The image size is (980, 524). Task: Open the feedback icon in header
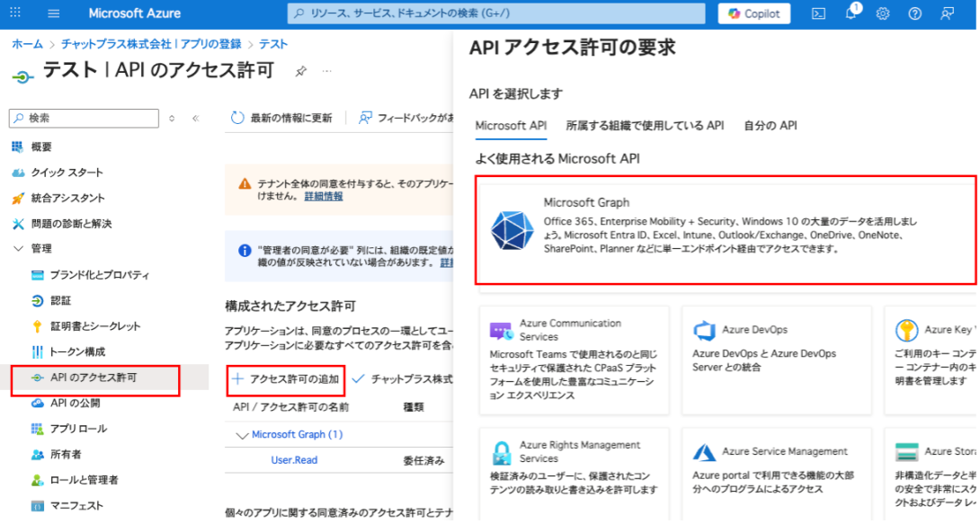tap(948, 13)
